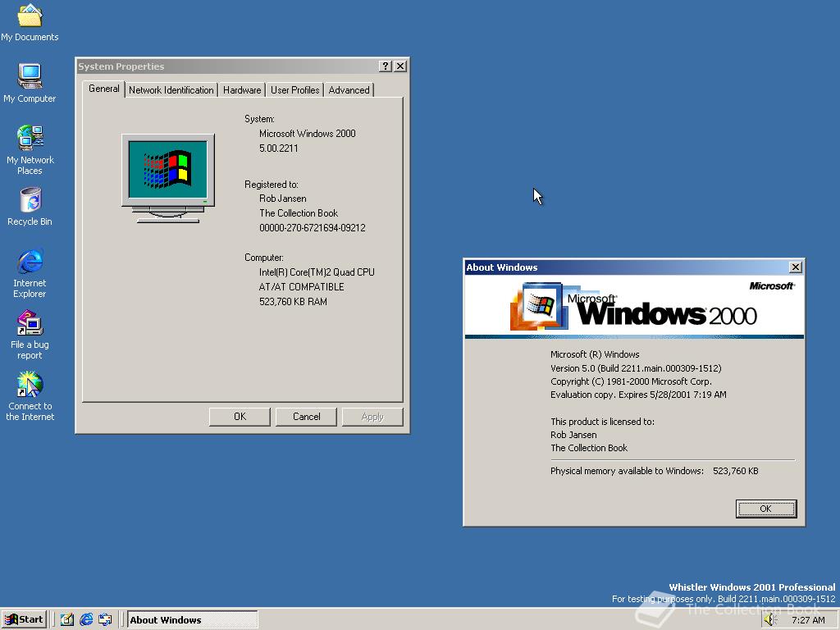Click 'Version 5.0 (Build 2211.main.000309-1512)' line
Screen dimensions: 840x630
click(x=636, y=368)
